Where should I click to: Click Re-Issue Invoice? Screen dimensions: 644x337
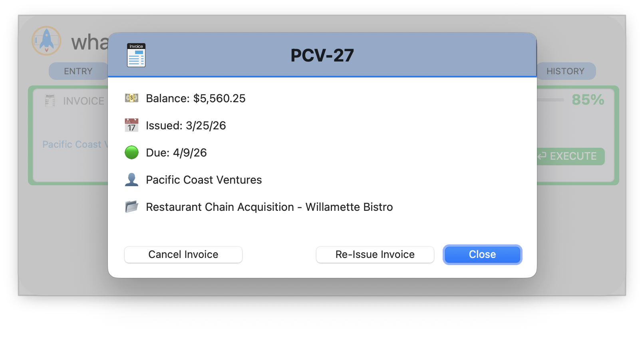375,254
